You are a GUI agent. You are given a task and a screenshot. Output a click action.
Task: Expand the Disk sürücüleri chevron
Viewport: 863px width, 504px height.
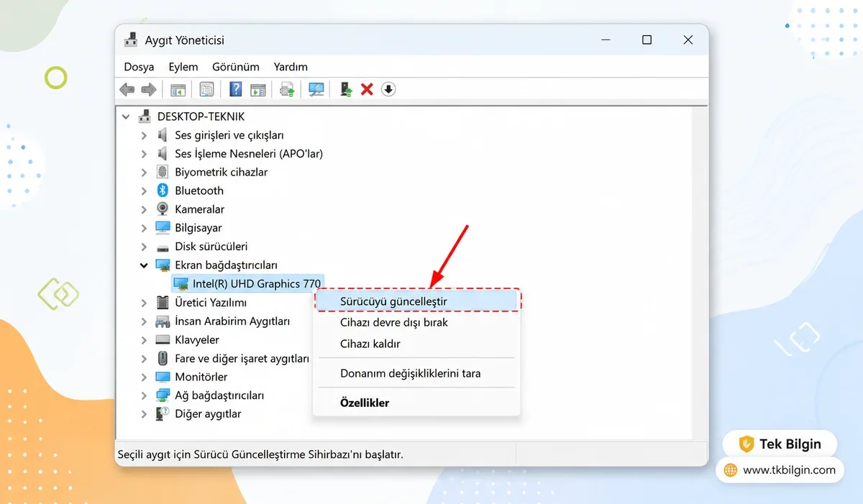[x=144, y=247]
